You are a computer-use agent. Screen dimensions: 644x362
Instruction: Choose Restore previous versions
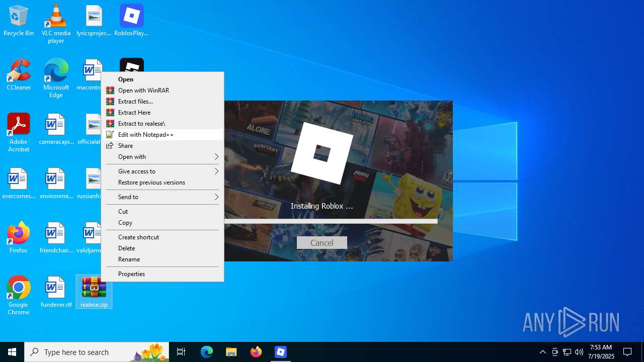(163, 183)
